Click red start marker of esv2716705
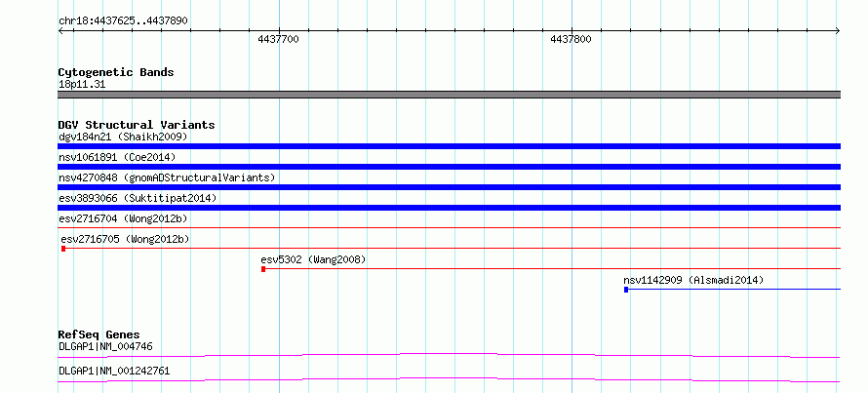The width and height of the screenshot is (868, 393). pos(63,249)
